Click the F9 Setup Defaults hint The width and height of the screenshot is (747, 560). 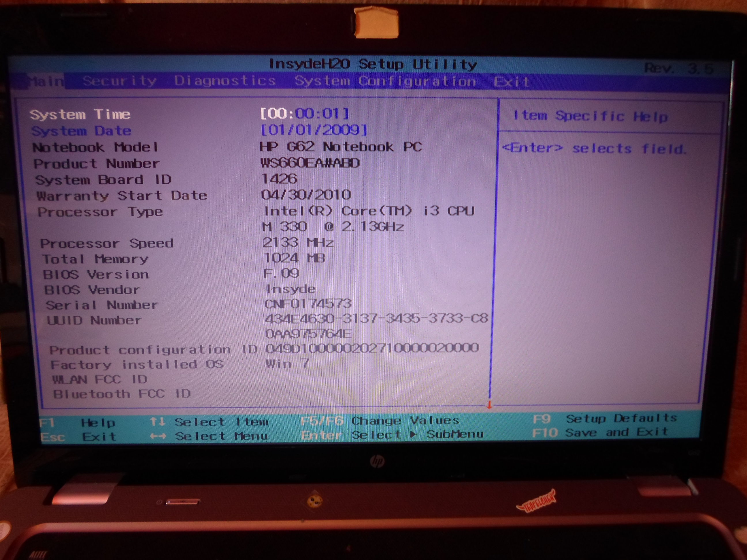coord(605,418)
